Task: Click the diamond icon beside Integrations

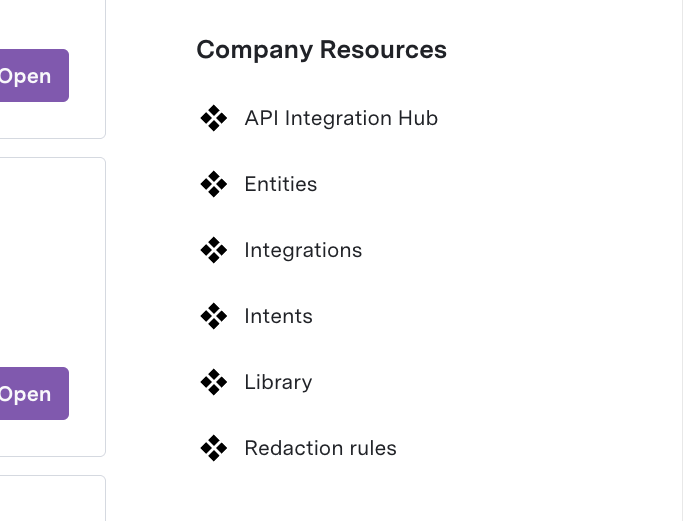Action: [213, 250]
